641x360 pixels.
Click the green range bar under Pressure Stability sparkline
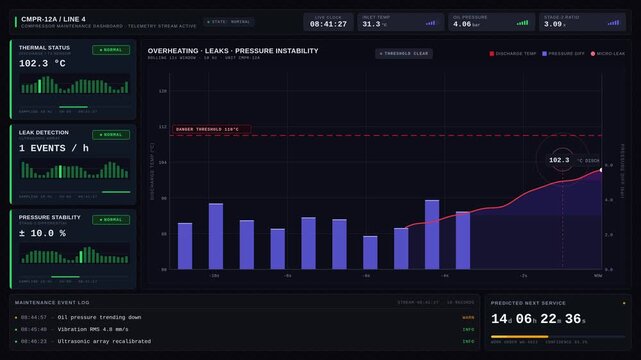pyautogui.click(x=65, y=277)
